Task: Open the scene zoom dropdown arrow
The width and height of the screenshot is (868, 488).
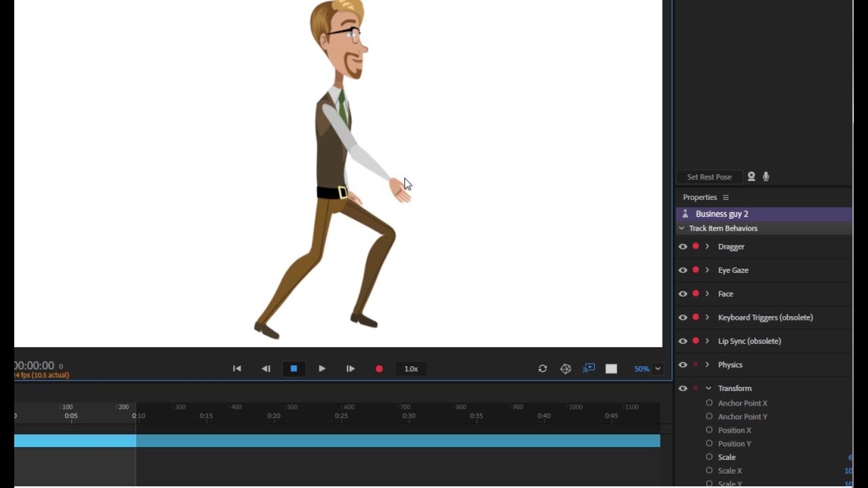Action: 658,369
